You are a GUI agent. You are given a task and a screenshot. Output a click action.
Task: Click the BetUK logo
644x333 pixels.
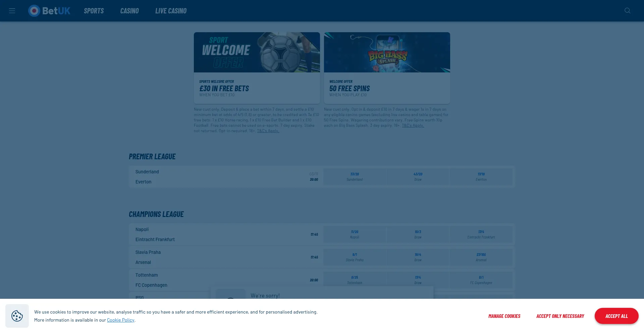[49, 11]
